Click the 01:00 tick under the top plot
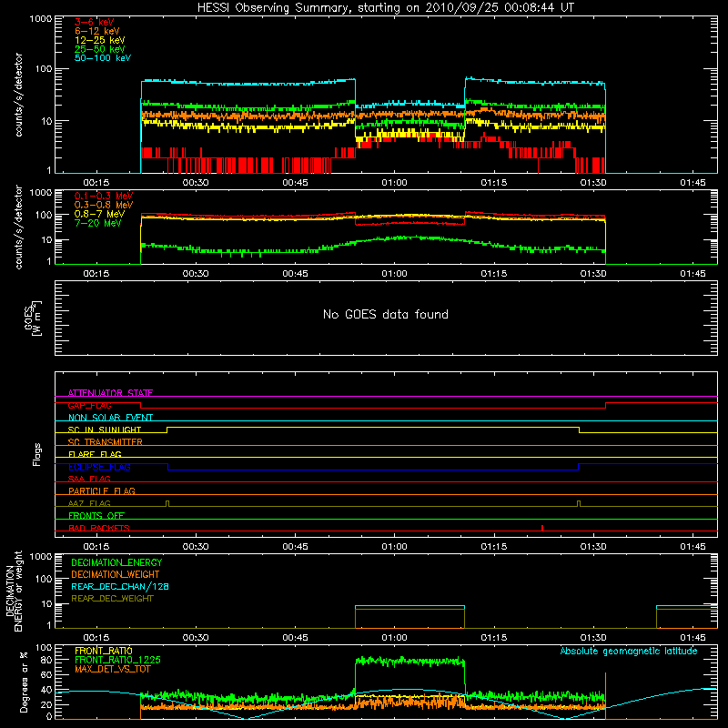This screenshot has width=728, height=728. click(394, 183)
